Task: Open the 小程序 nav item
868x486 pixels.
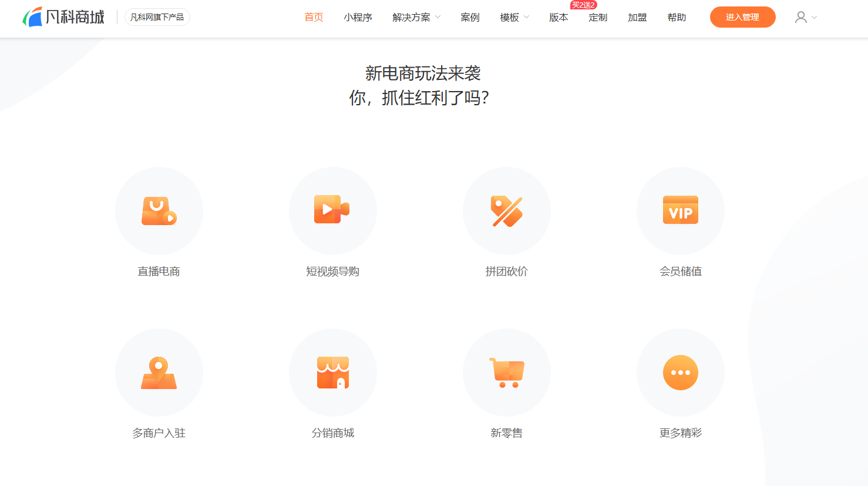Action: pyautogui.click(x=358, y=17)
